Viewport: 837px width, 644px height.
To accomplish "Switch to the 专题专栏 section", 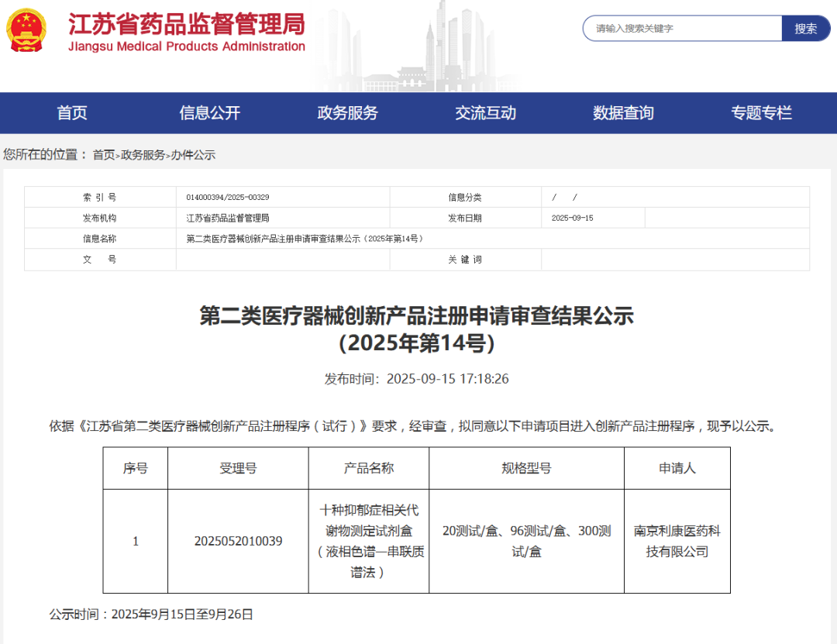I will [x=761, y=113].
